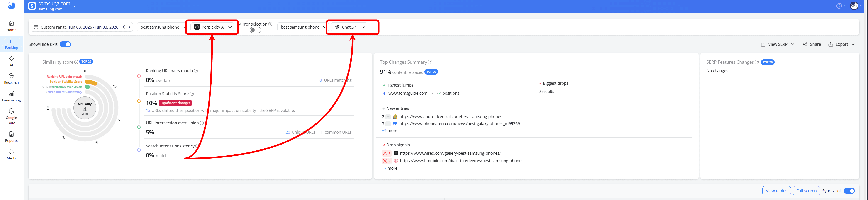868x200 pixels.
Task: Click the www.tomsguide.com highest jump entry
Action: pos(408,93)
